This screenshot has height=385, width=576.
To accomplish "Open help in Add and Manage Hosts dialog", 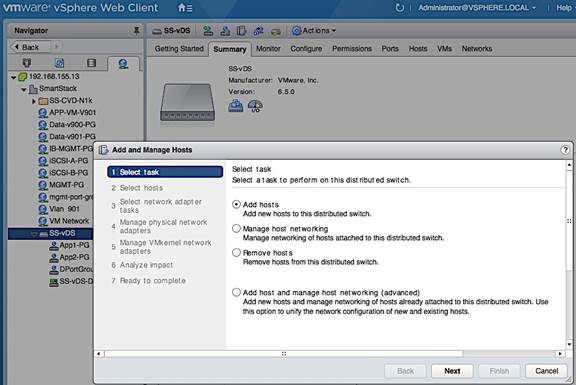I will tap(565, 150).
